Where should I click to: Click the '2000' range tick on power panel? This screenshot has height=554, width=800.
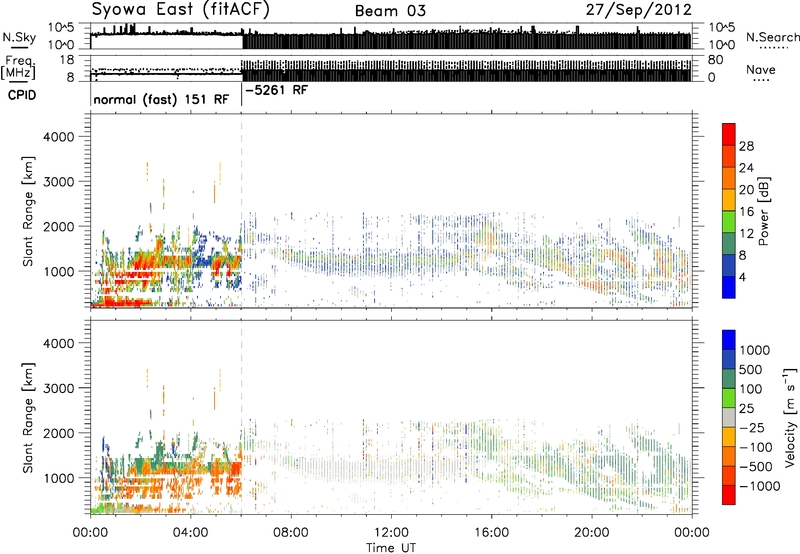click(59, 226)
